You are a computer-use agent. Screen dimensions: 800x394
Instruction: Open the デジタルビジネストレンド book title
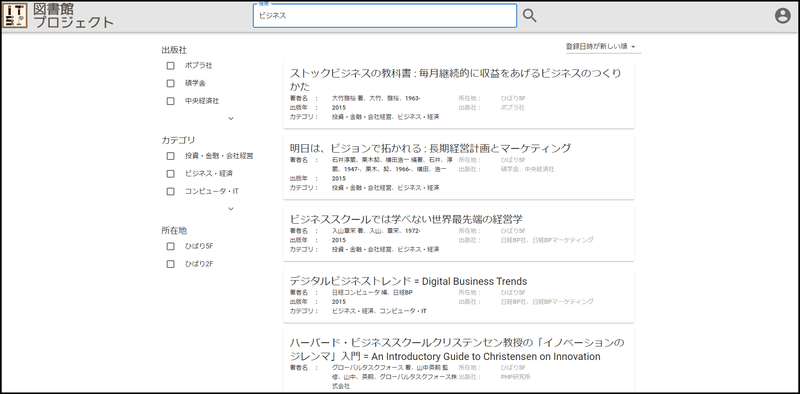coord(408,281)
